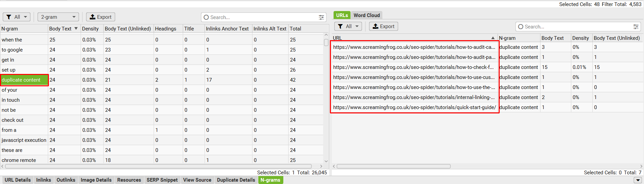Click the filter funnel icon in URLs panel
644x184 pixels.
[x=341, y=26]
